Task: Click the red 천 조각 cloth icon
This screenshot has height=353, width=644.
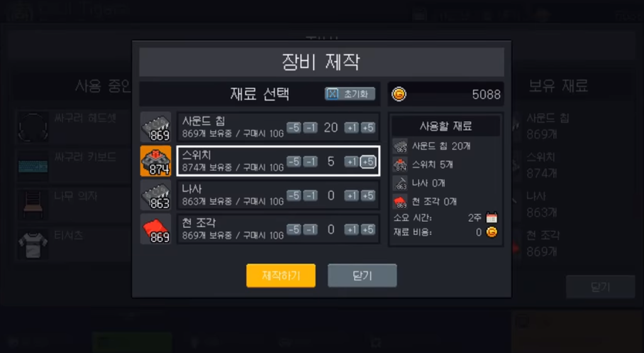Action: (x=156, y=229)
